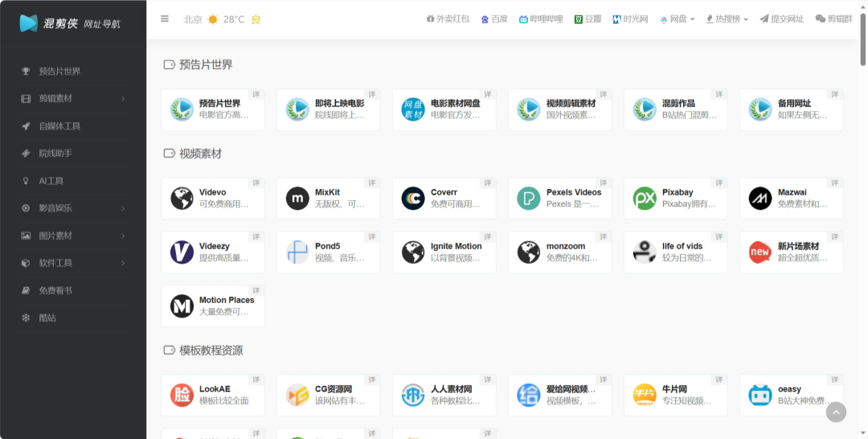Image resolution: width=868 pixels, height=439 pixels.
Task: Open the 外卖红包 link
Action: [448, 18]
